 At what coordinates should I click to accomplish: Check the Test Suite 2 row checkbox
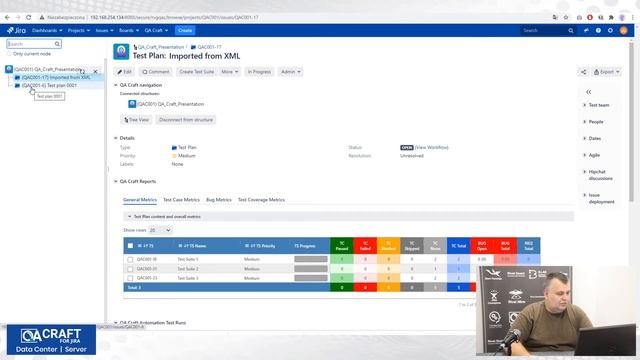click(130, 269)
